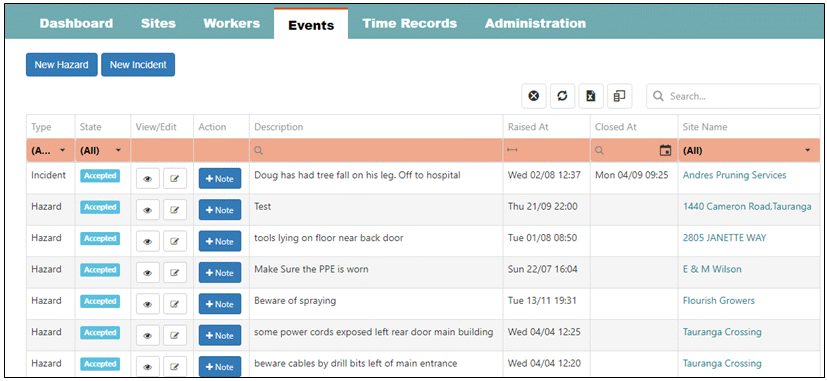Viewport: 827px width, 381px height.
Task: Go to the Workers tab
Action: (x=232, y=24)
